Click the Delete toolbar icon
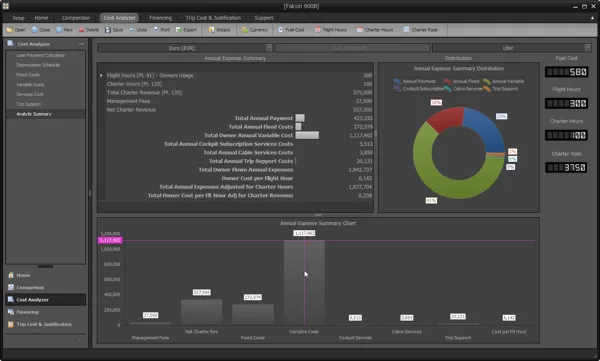 (88, 30)
